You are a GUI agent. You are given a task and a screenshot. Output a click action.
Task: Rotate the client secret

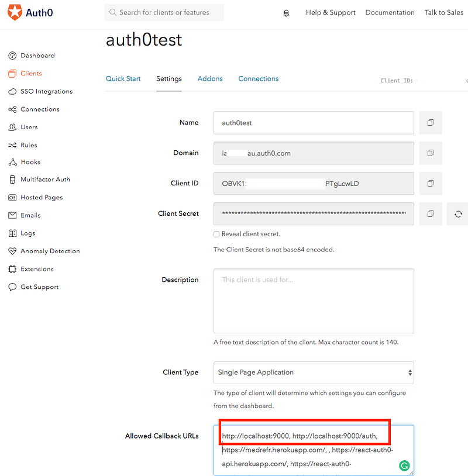[457, 214]
